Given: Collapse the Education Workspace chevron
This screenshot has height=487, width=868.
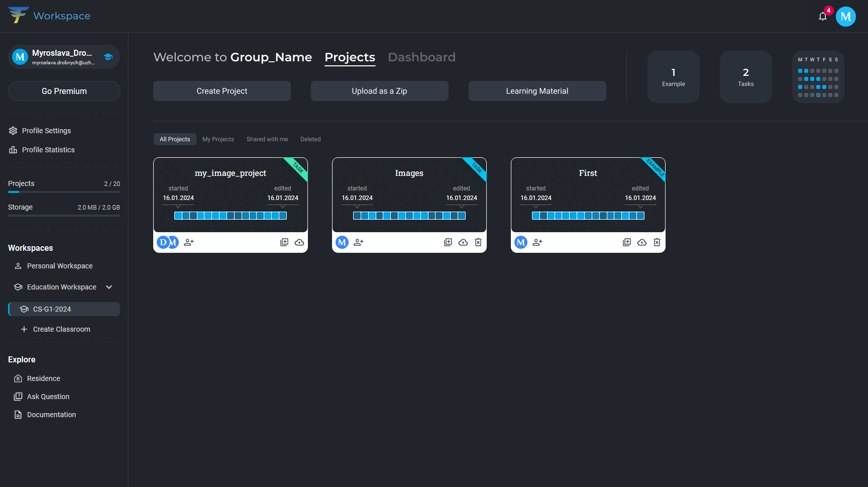Looking at the screenshot, I should (x=109, y=287).
